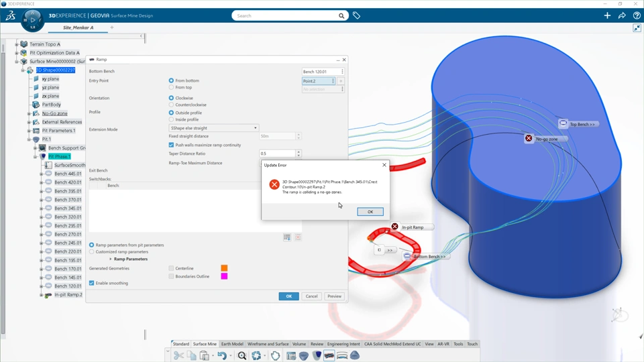
Task: Collapse Pit.1 tree node
Action: 29,139
